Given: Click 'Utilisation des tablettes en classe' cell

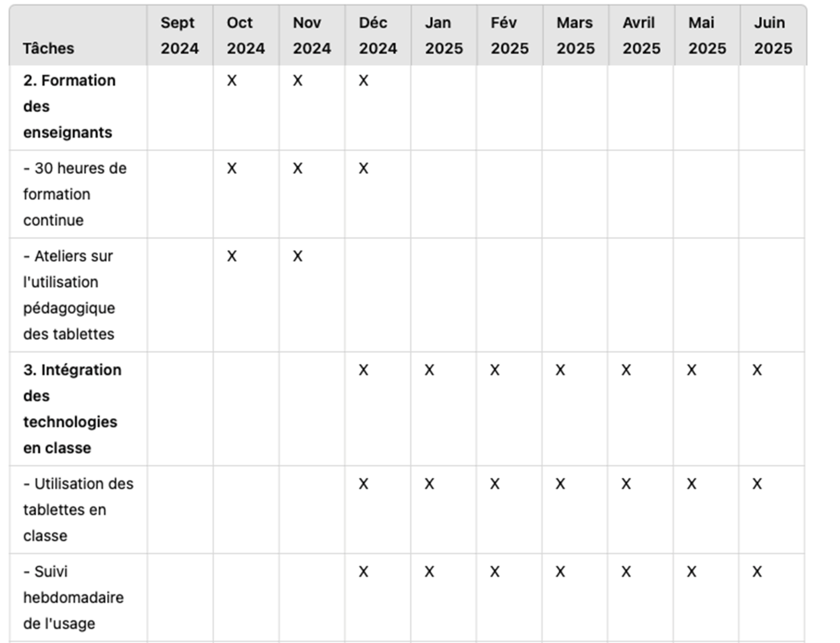Looking at the screenshot, I should coord(78,509).
